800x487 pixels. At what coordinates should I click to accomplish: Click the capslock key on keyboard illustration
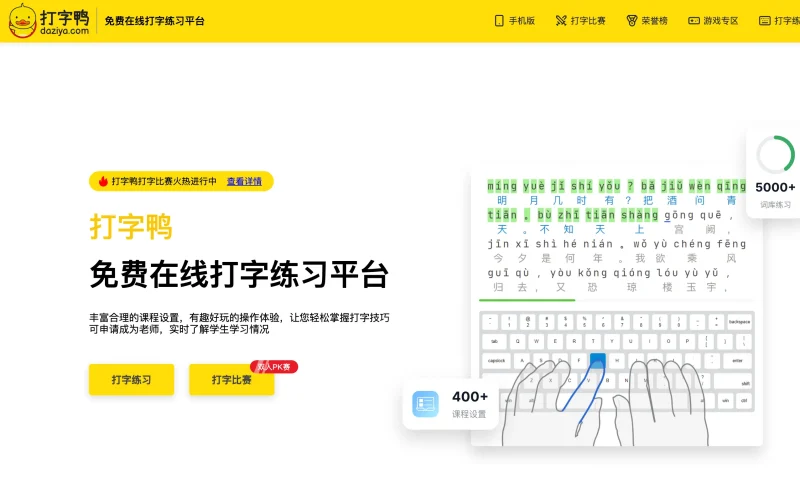(496, 361)
